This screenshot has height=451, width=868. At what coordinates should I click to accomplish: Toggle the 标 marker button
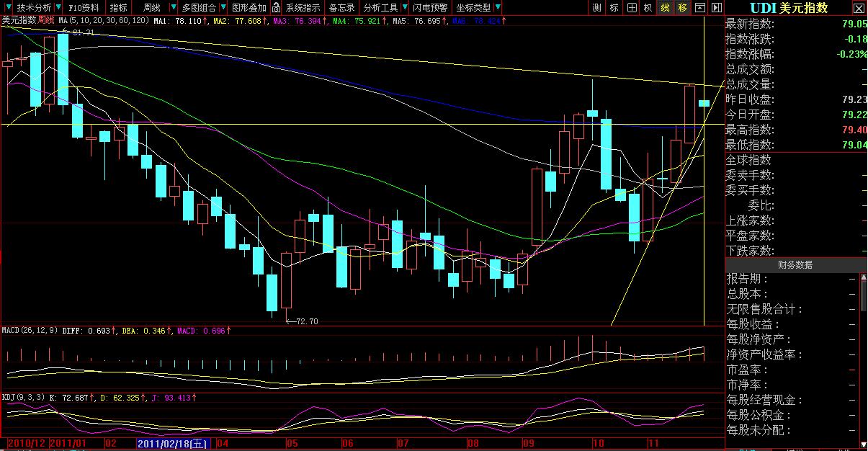pos(614,8)
